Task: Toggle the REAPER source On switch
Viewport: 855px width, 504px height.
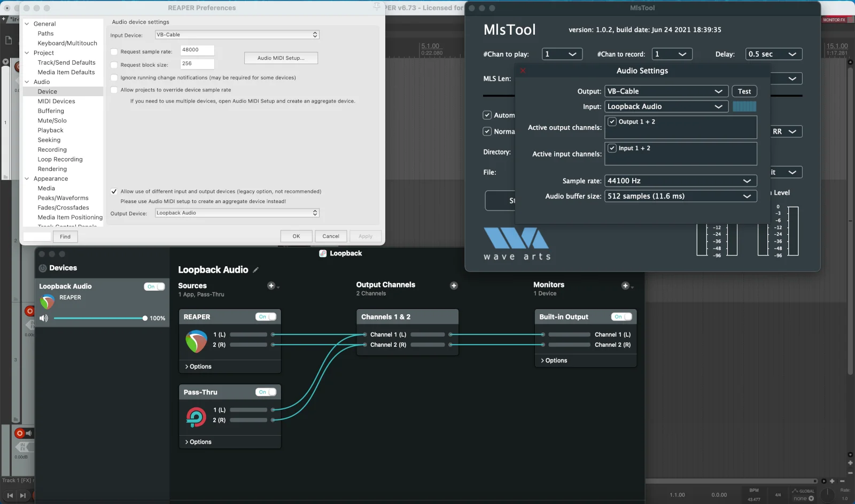Action: (x=266, y=317)
